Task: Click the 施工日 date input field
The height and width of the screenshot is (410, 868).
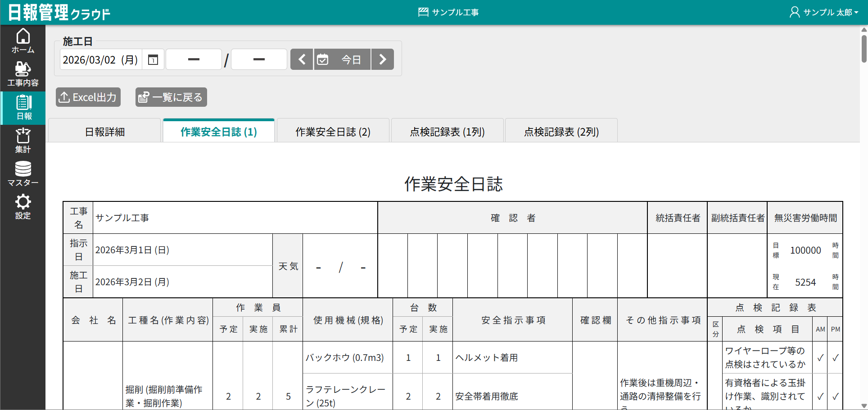Action: click(x=101, y=59)
